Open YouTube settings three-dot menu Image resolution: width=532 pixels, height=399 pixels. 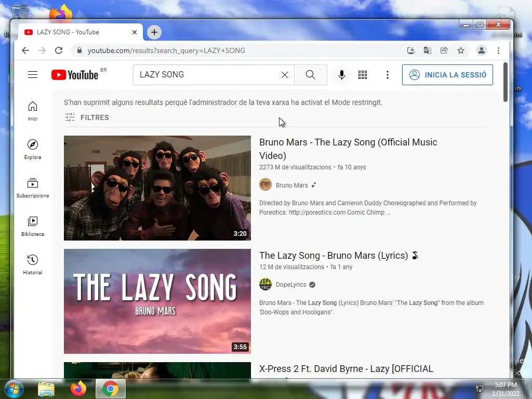387,75
